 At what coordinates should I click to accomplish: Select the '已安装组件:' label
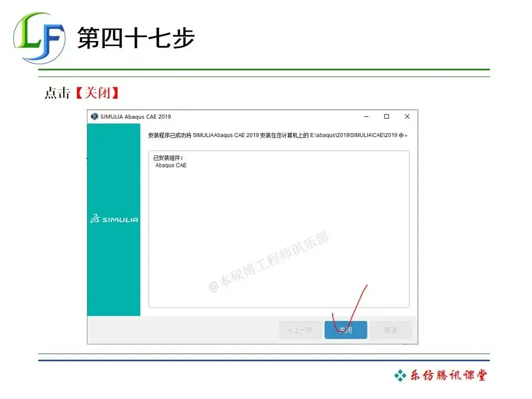pos(168,158)
